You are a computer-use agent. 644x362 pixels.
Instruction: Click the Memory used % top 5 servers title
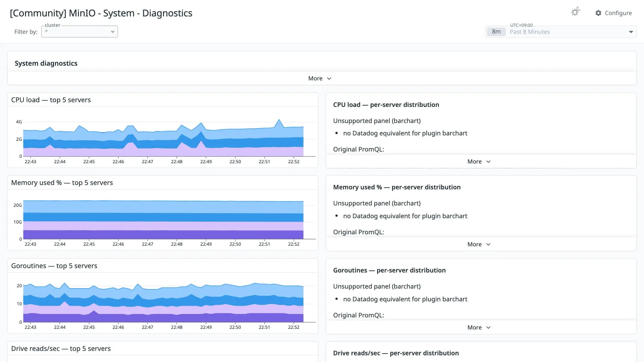pyautogui.click(x=62, y=183)
